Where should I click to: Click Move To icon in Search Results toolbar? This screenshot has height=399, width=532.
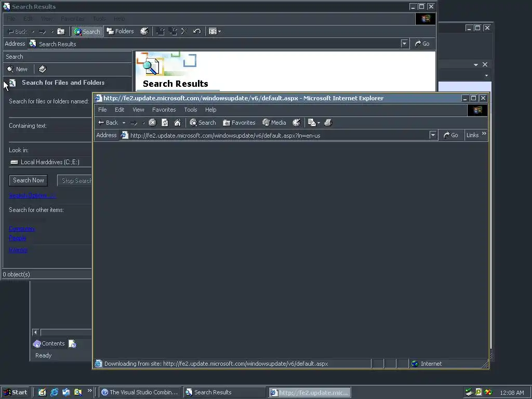(x=161, y=32)
